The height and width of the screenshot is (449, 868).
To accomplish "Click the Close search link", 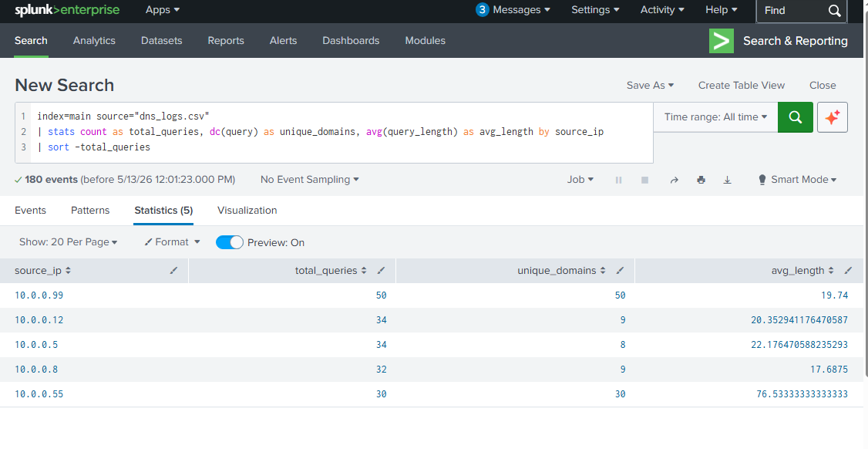I will click(823, 86).
